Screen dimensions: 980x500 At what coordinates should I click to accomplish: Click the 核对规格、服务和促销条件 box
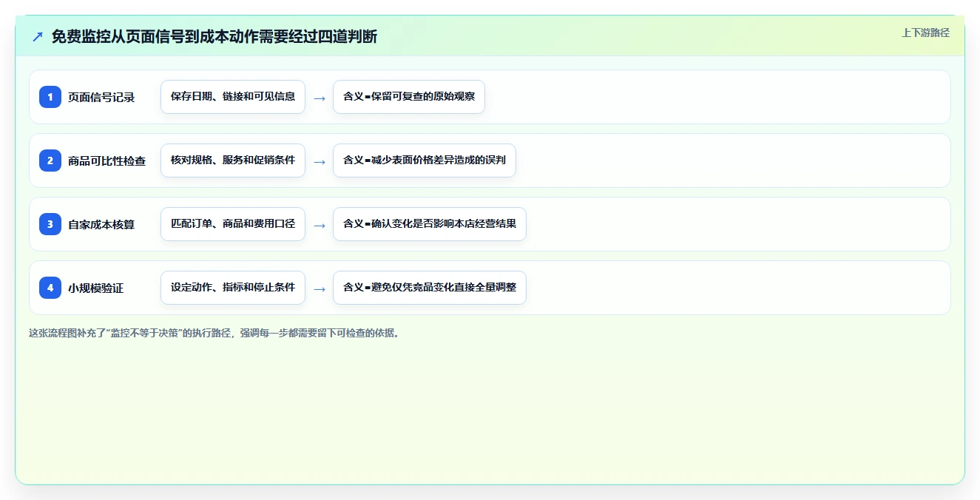[x=233, y=161]
